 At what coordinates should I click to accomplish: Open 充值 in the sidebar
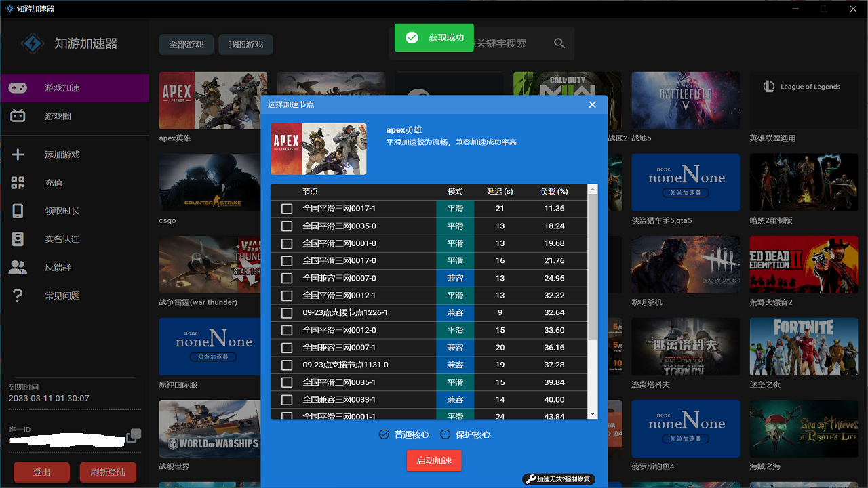[75, 183]
